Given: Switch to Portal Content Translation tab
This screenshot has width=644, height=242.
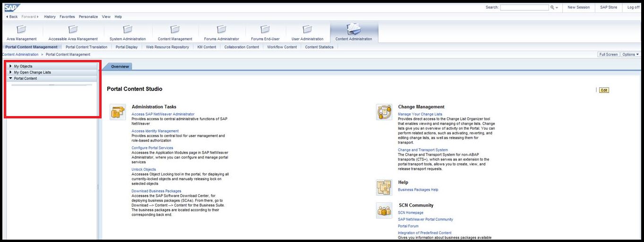Looking at the screenshot, I should tap(86, 47).
